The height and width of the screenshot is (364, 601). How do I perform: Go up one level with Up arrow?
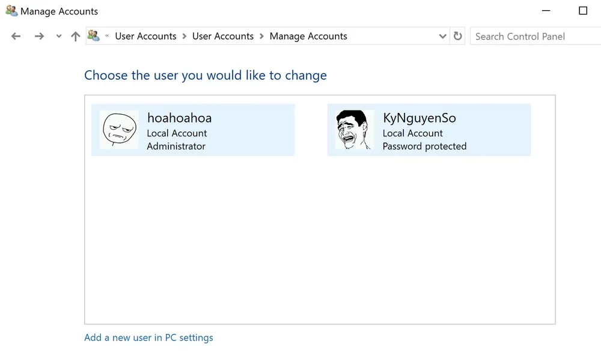tap(75, 36)
